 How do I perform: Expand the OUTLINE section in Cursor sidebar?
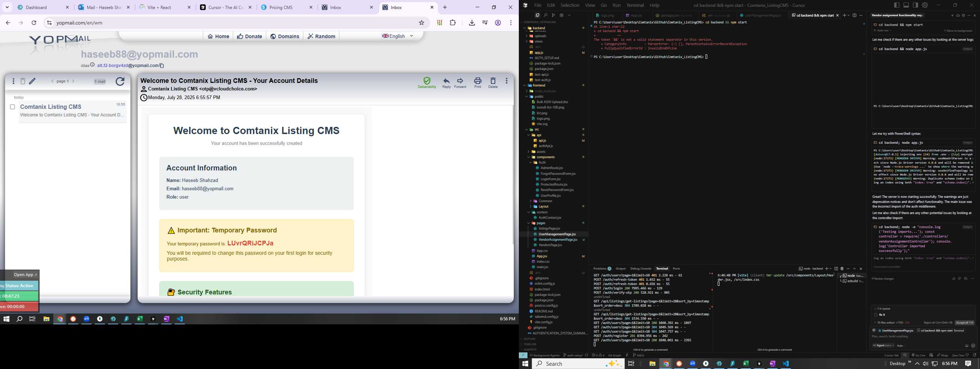coord(530,339)
